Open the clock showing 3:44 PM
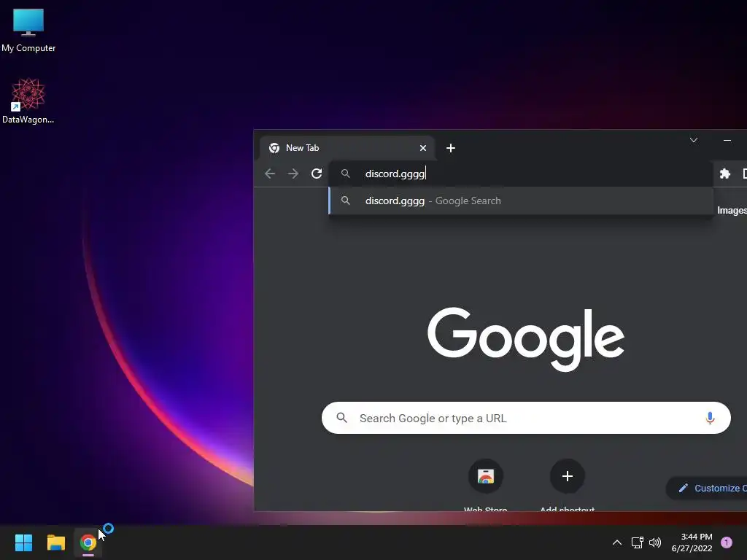747x560 pixels. coord(692,542)
